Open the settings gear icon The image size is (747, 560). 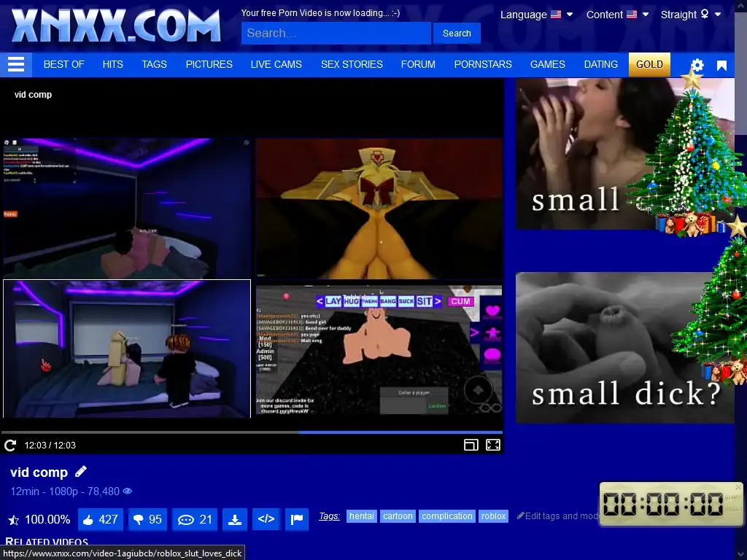(x=697, y=65)
